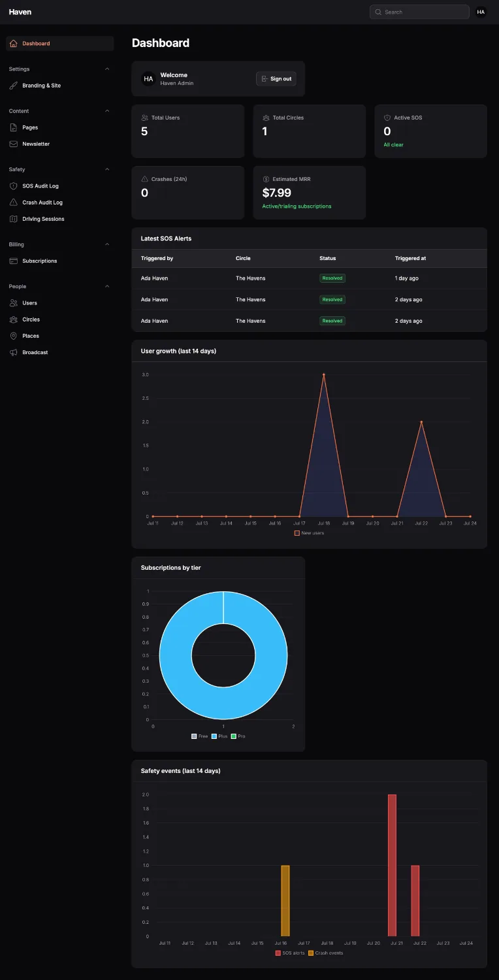Open the Pages menu item
The image size is (499, 980).
pos(60,127)
